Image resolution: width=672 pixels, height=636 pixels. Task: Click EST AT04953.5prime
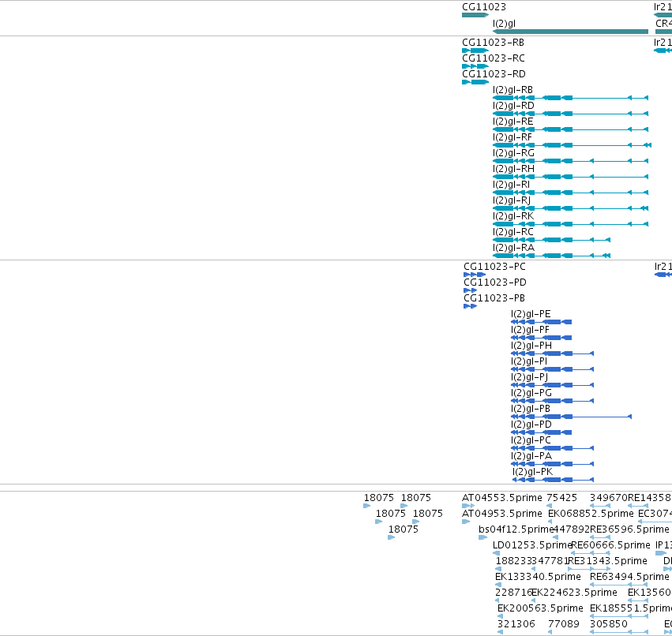(466, 522)
